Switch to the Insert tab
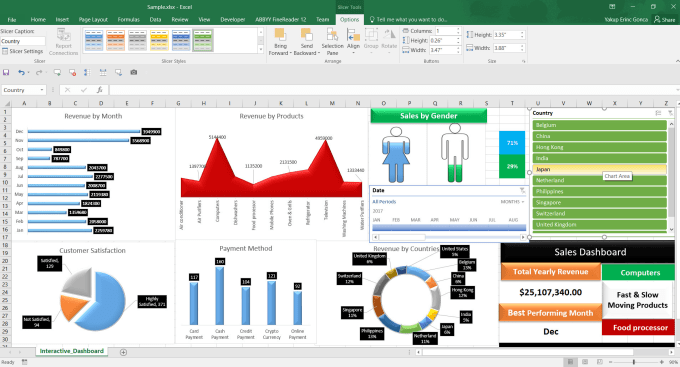Screen dimensions: 680x367 click(x=62, y=20)
